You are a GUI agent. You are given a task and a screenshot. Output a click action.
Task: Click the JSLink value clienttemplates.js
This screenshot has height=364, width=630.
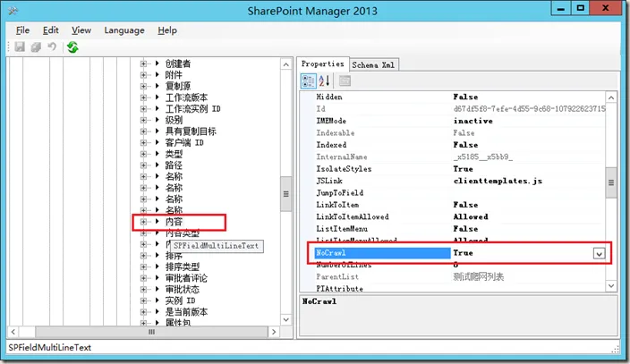(x=498, y=181)
